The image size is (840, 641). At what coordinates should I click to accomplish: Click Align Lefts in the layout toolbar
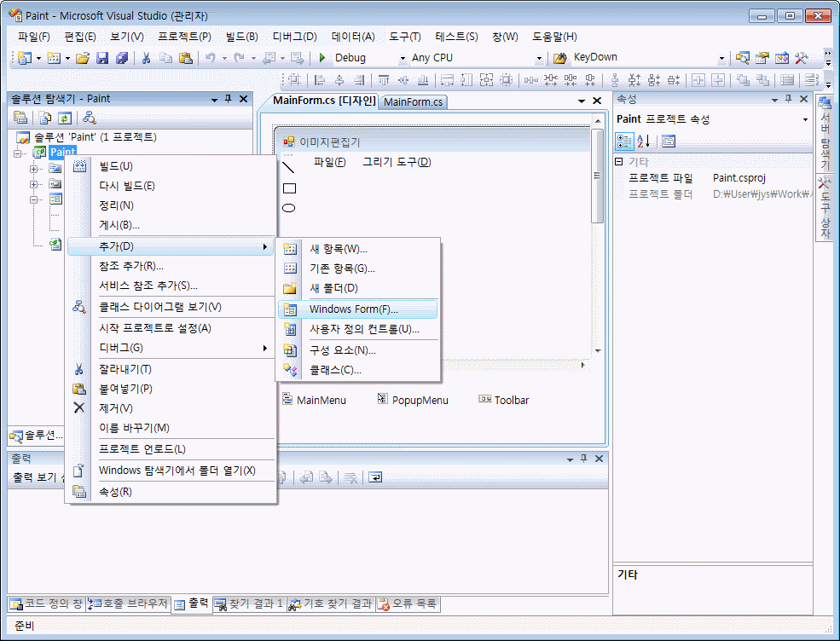[x=320, y=80]
